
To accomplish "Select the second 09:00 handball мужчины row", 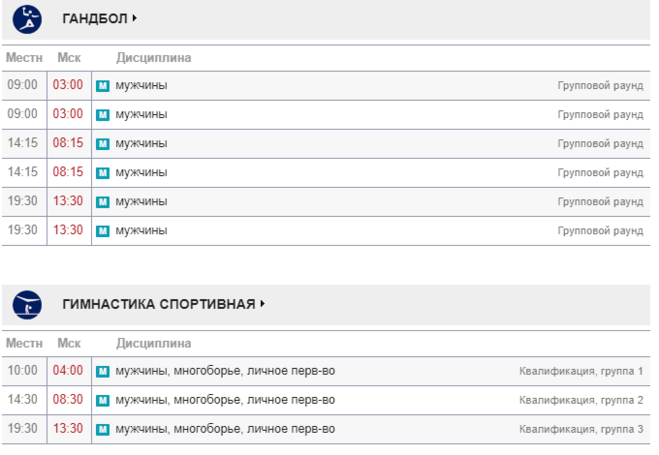I will (x=326, y=115).
